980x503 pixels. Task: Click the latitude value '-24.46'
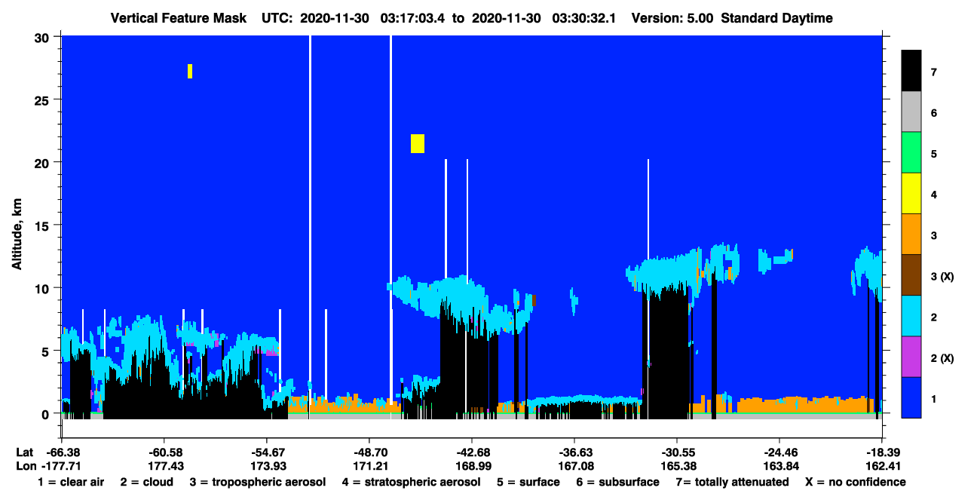[779, 452]
